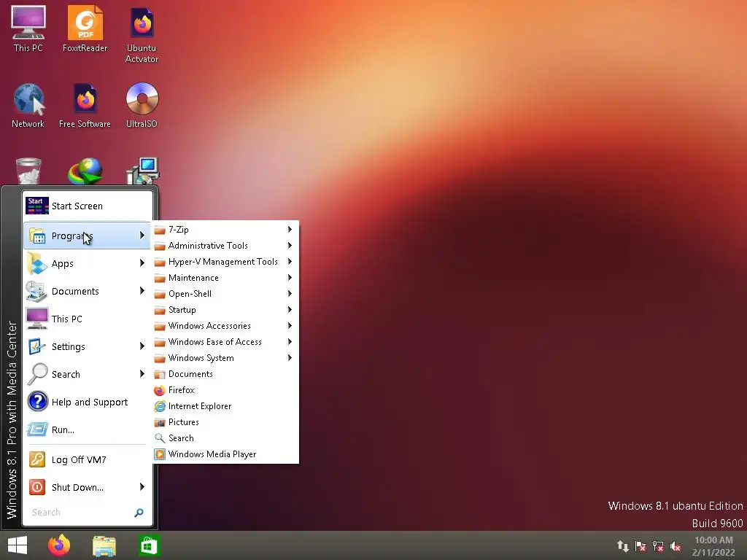Click the Windows Start button on taskbar
This screenshot has height=560, width=747.
point(18,545)
